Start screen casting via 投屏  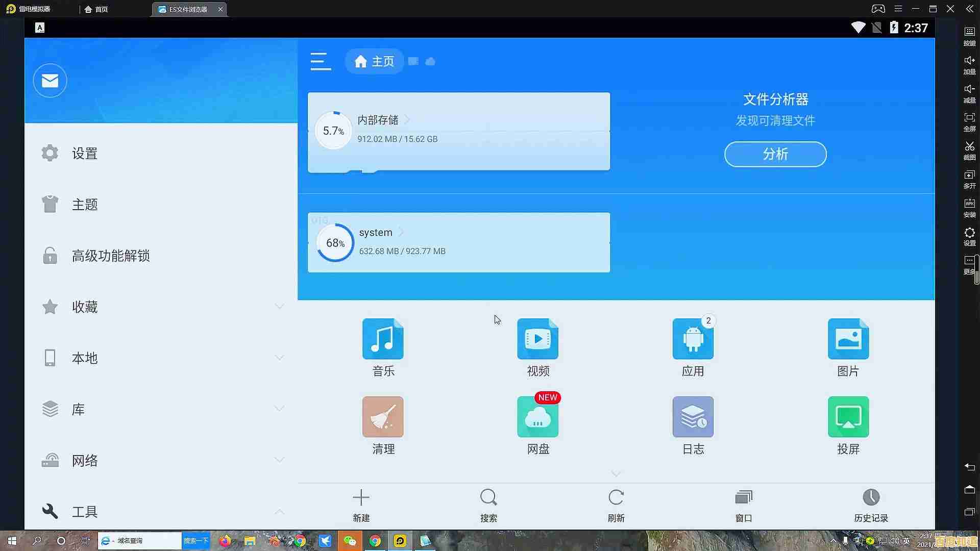point(848,425)
